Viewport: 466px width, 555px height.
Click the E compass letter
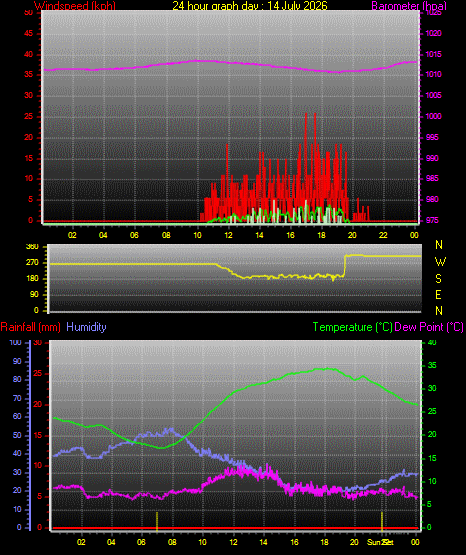tap(438, 295)
